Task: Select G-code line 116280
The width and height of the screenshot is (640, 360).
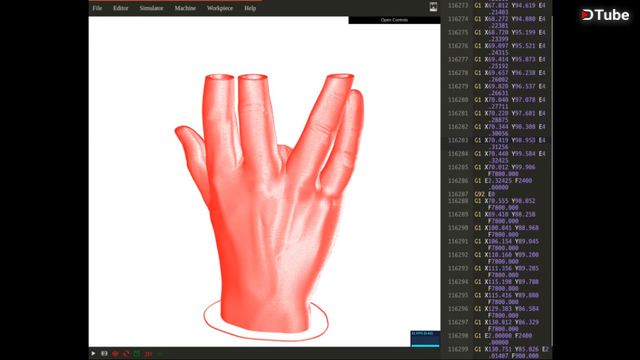Action: (x=497, y=103)
